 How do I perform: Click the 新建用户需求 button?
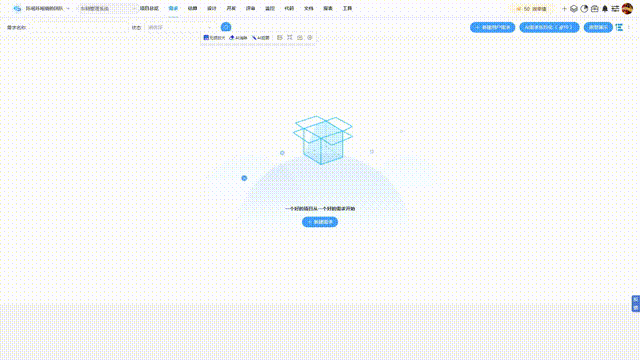pyautogui.click(x=492, y=27)
